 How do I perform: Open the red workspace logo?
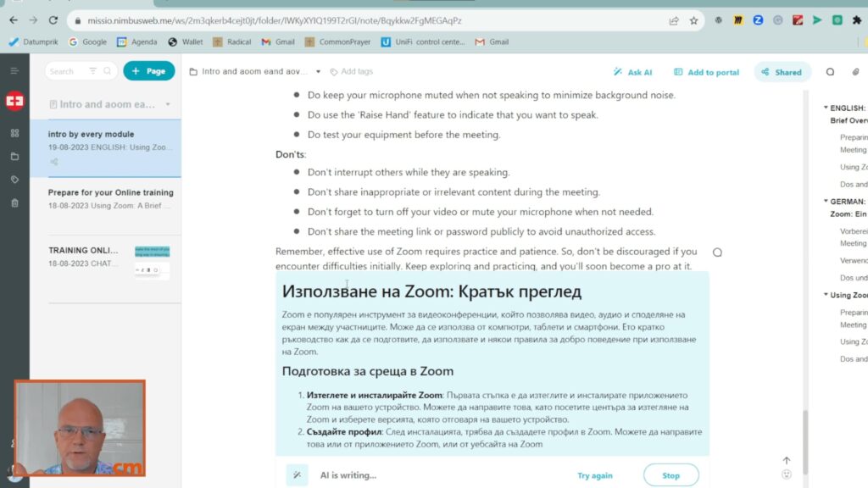click(x=15, y=101)
